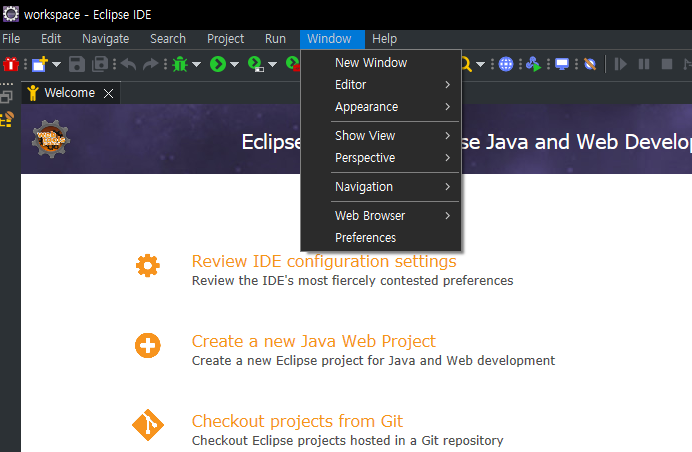
Task: Expand the Show View submenu
Action: click(x=381, y=136)
